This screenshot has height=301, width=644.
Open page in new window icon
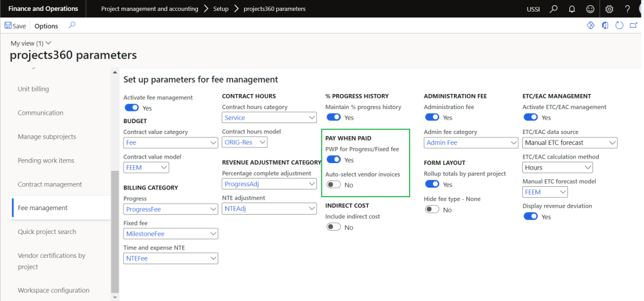pyautogui.click(x=634, y=26)
